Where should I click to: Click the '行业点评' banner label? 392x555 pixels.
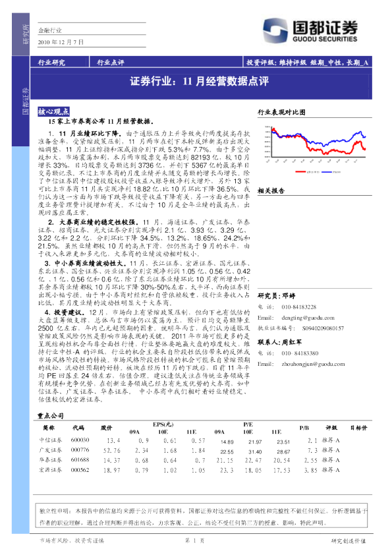(111, 63)
